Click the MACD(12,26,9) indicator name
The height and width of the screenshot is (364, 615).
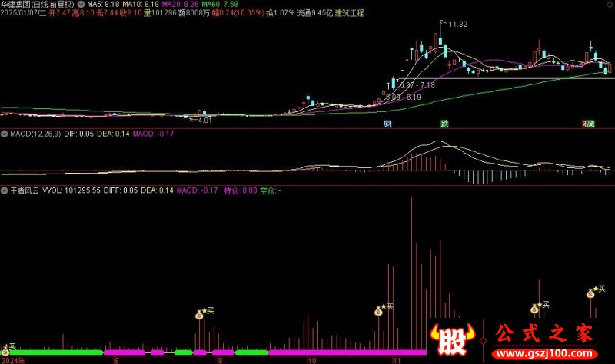tap(35, 134)
